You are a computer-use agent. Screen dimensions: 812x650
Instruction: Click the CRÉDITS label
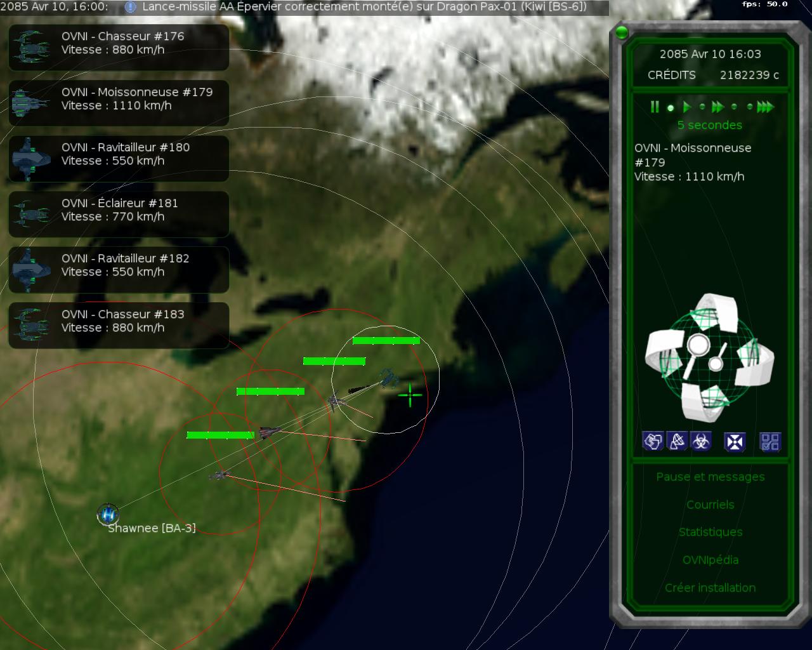pyautogui.click(x=672, y=75)
